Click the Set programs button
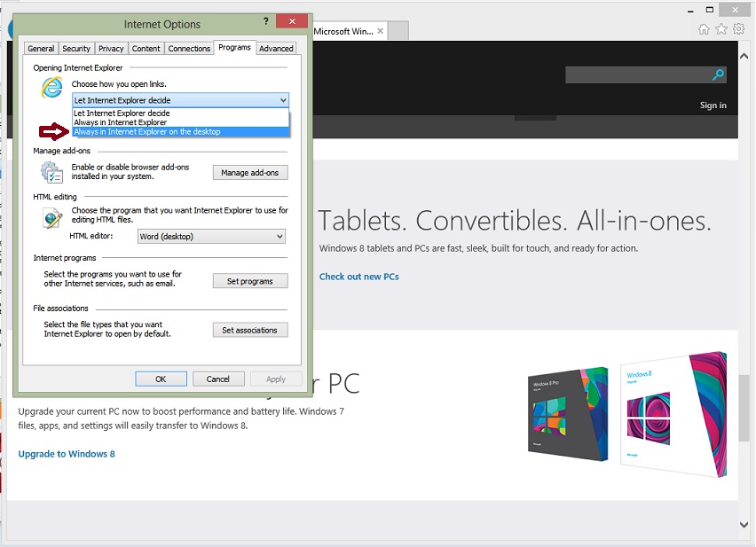The image size is (756, 547). pos(250,281)
